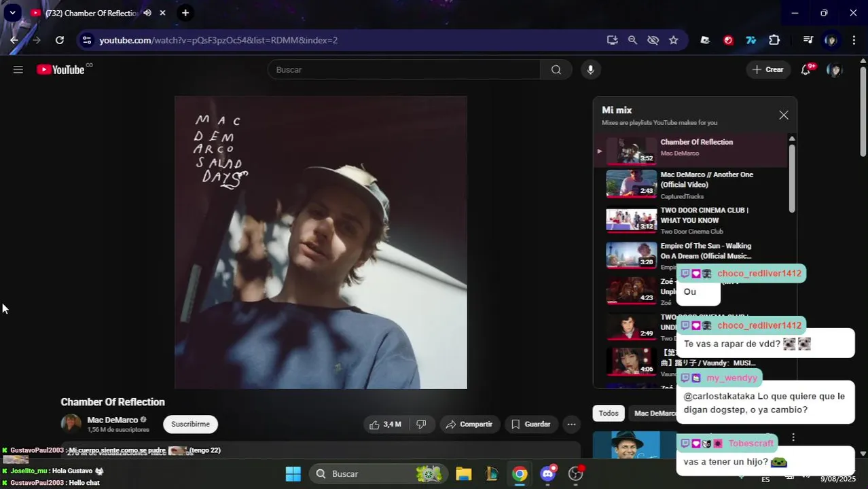Play Mac DeMarco // Another One video

[x=691, y=185]
